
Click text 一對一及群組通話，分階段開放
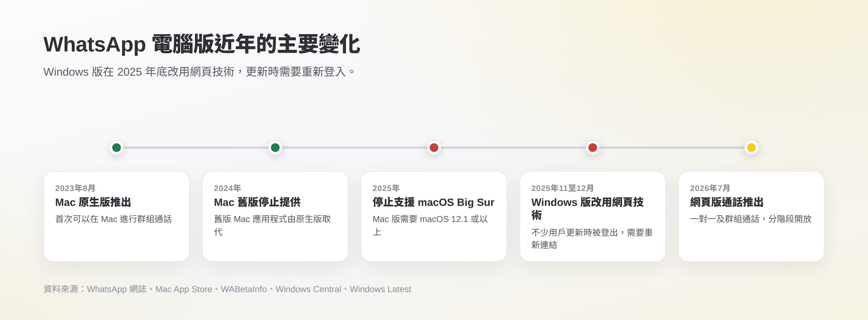(751, 219)
